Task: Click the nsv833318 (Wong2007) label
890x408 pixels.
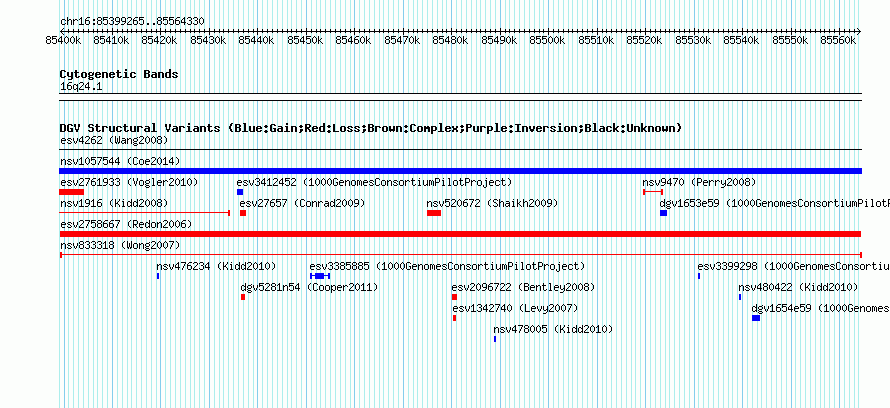Action: coord(120,245)
